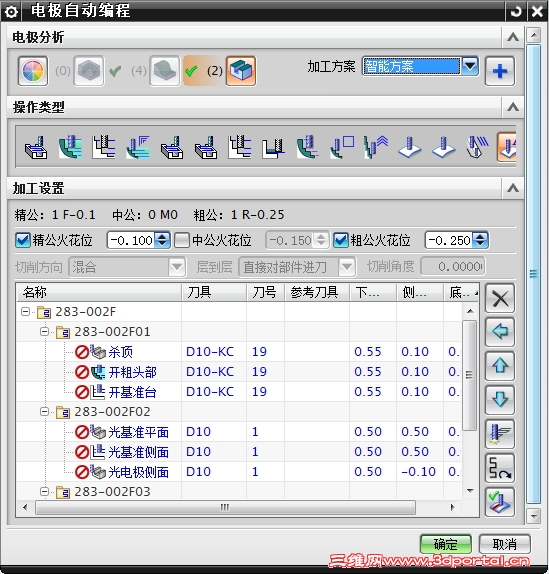Select the eighth pocket operation icon
The image size is (549, 574).
click(x=273, y=147)
